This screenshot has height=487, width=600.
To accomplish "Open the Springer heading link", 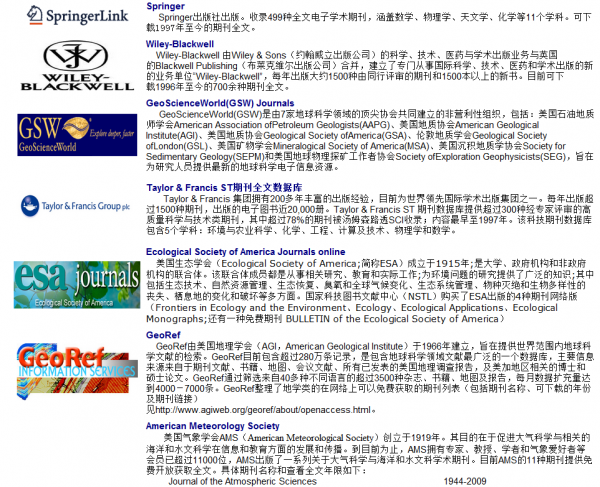I will pos(165,6).
